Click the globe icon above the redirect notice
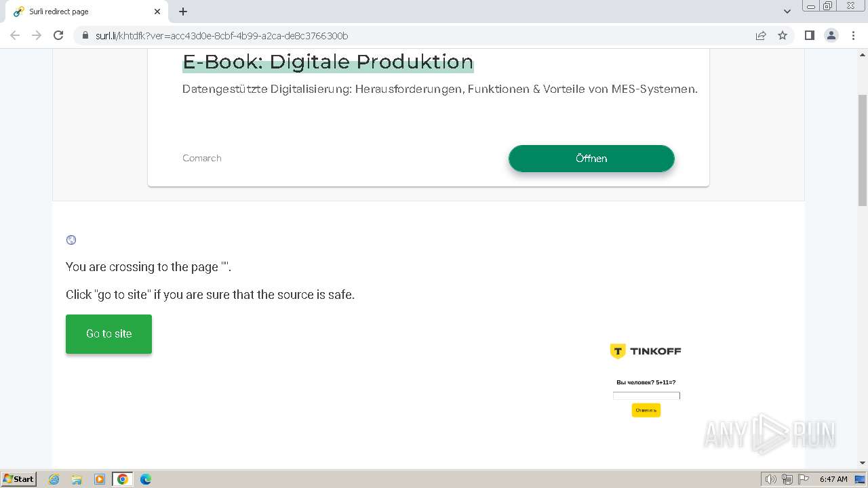The image size is (868, 488). tap(71, 240)
